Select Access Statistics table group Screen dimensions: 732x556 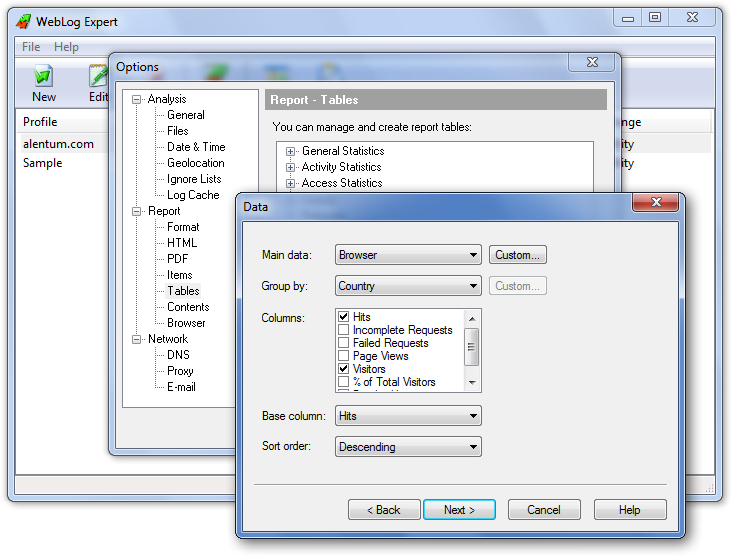click(342, 183)
